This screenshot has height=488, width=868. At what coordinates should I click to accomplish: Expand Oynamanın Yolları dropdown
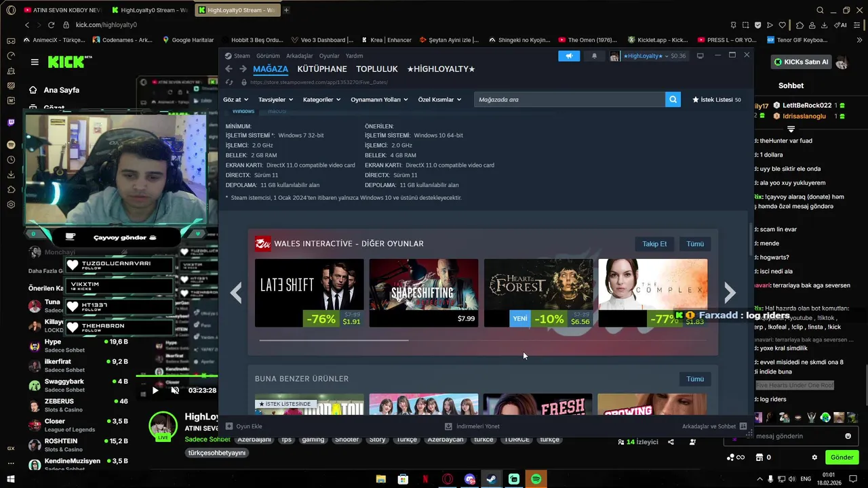click(379, 100)
